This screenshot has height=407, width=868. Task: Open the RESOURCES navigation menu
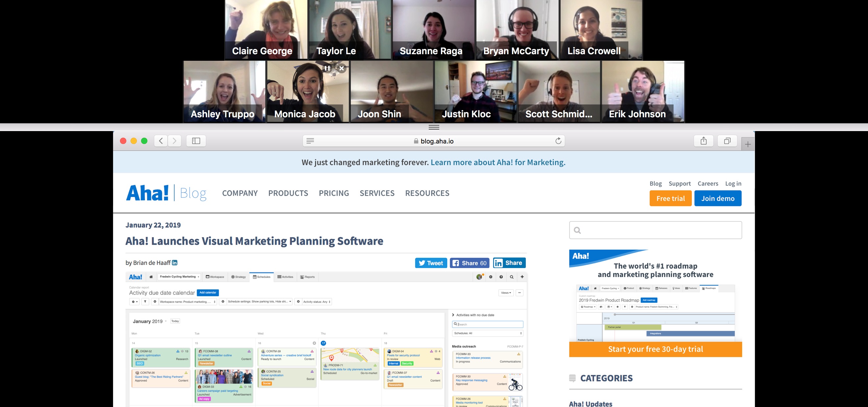427,193
